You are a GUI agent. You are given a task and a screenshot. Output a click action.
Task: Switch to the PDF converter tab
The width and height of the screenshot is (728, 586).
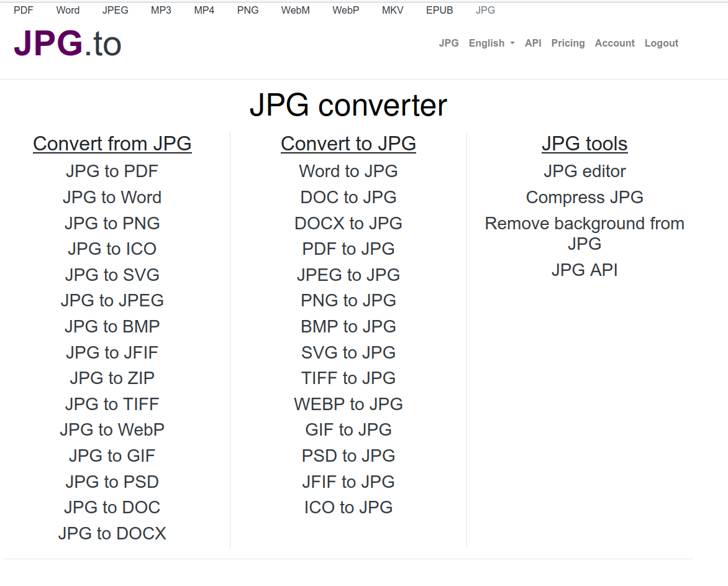(24, 10)
